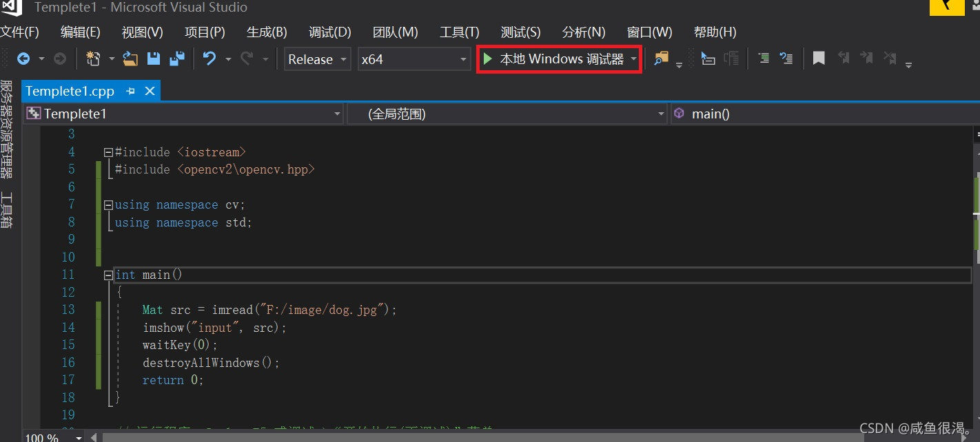
Task: Expand the debugger target dropdown arrow
Action: click(x=633, y=59)
